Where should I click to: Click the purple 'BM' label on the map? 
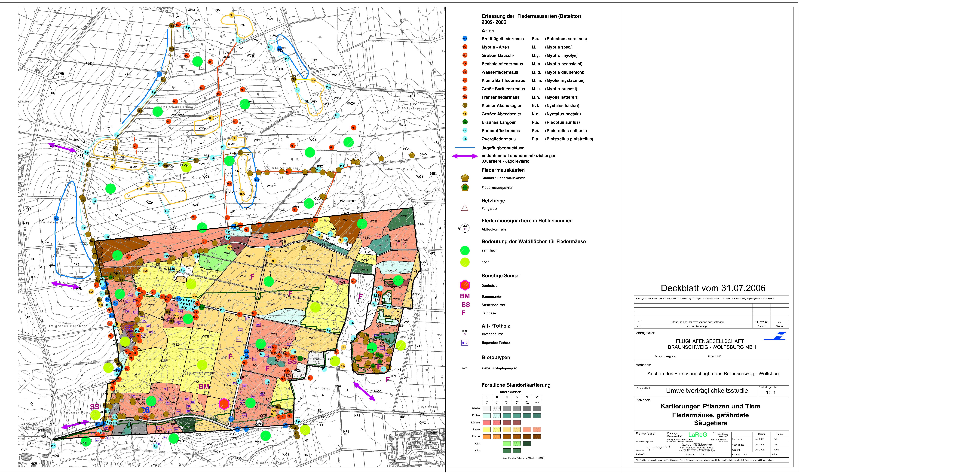pyautogui.click(x=204, y=387)
